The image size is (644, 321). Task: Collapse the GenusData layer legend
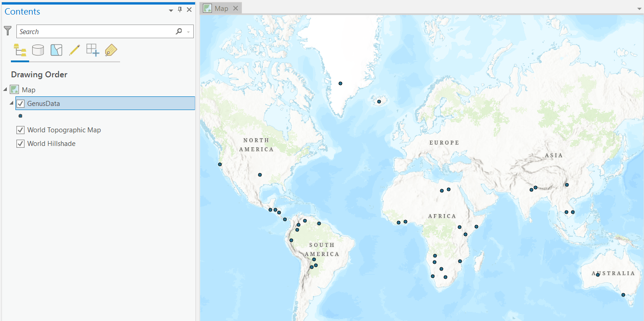coord(12,103)
